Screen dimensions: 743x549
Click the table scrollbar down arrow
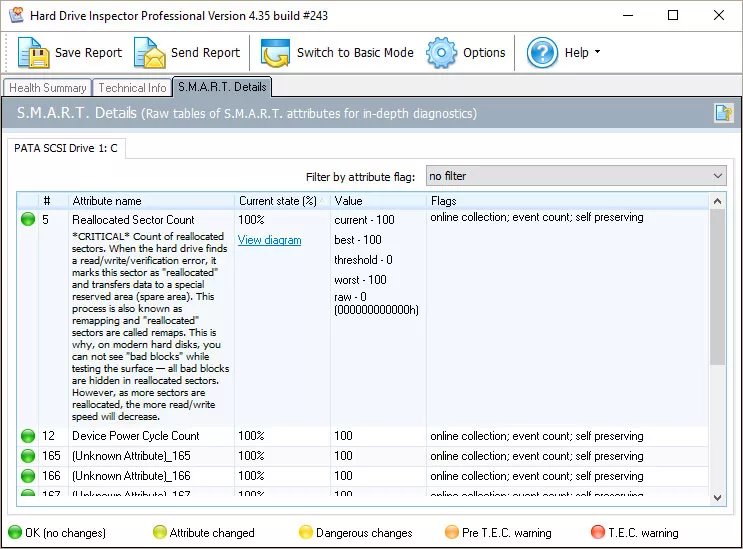click(x=717, y=497)
